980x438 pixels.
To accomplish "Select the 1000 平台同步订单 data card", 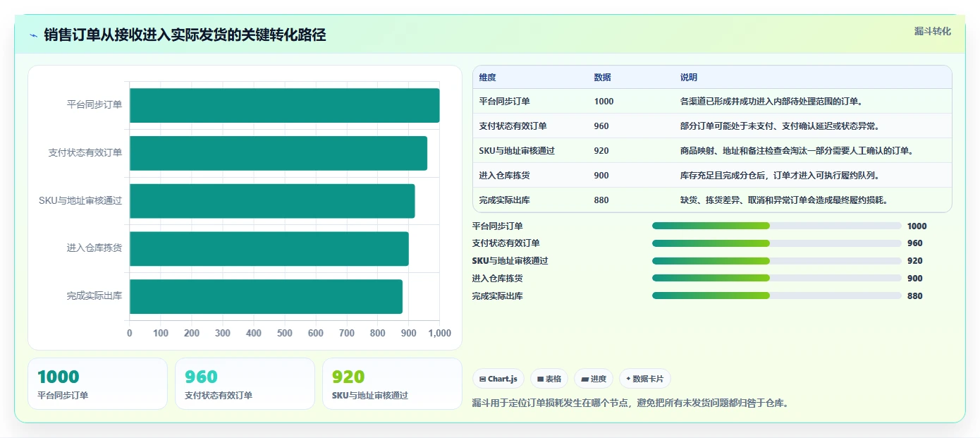I will pos(98,384).
